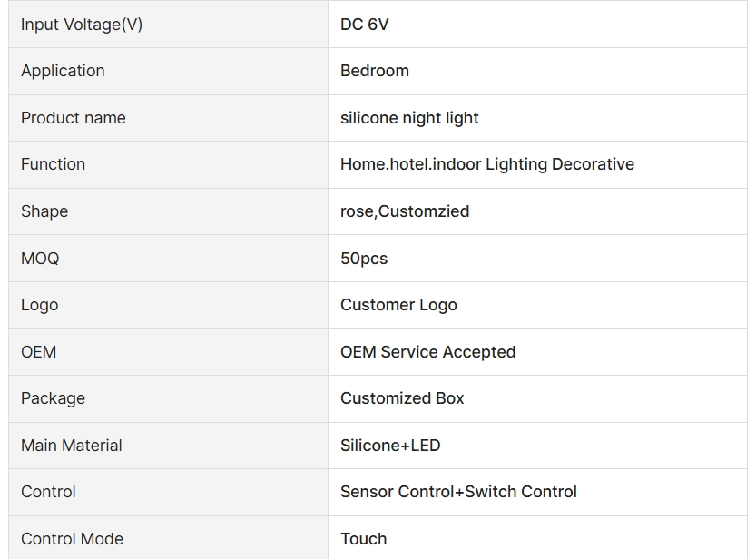
Task: Select the silicone night light value
Action: click(409, 118)
